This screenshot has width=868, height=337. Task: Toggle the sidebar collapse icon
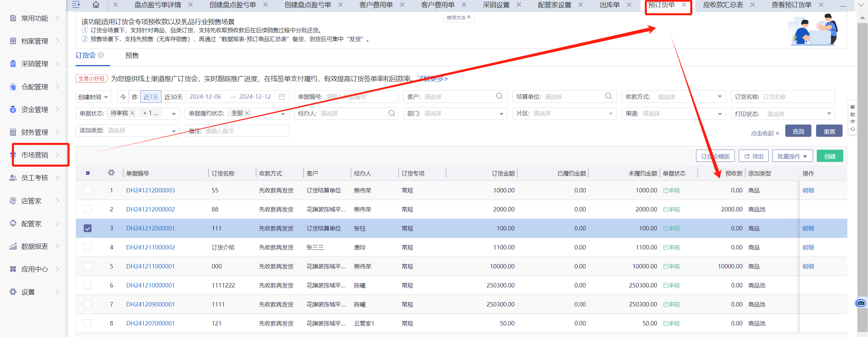(x=76, y=5)
